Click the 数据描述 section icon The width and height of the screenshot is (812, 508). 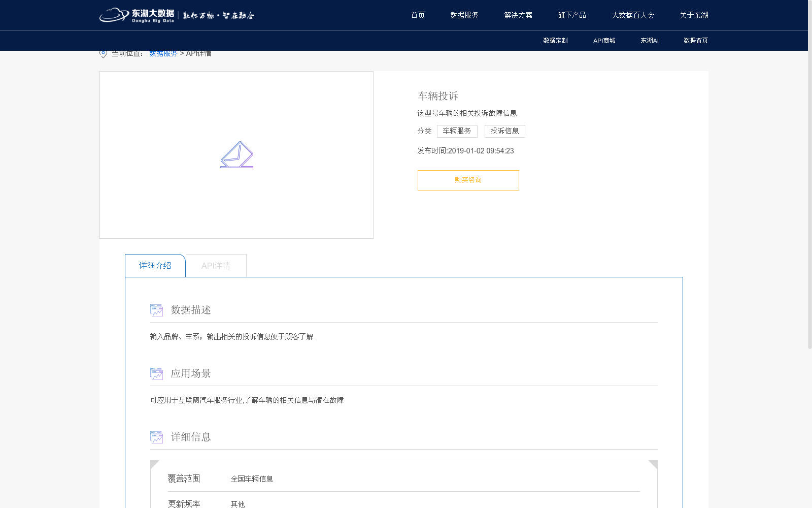point(156,310)
